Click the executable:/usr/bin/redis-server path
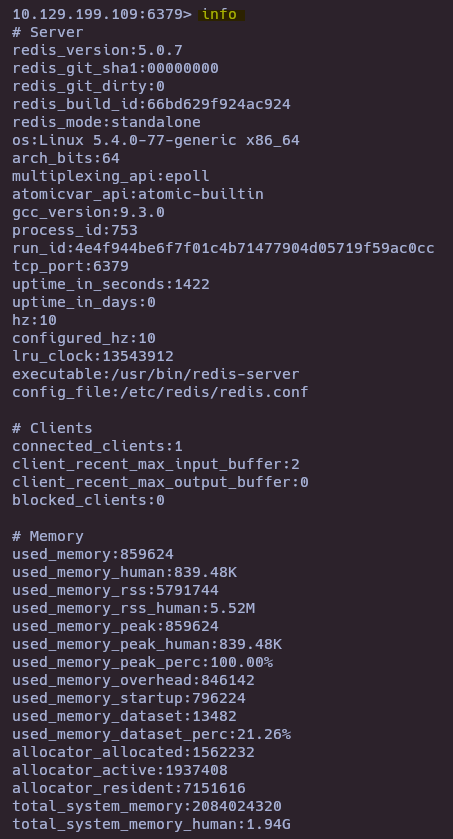 tap(156, 374)
